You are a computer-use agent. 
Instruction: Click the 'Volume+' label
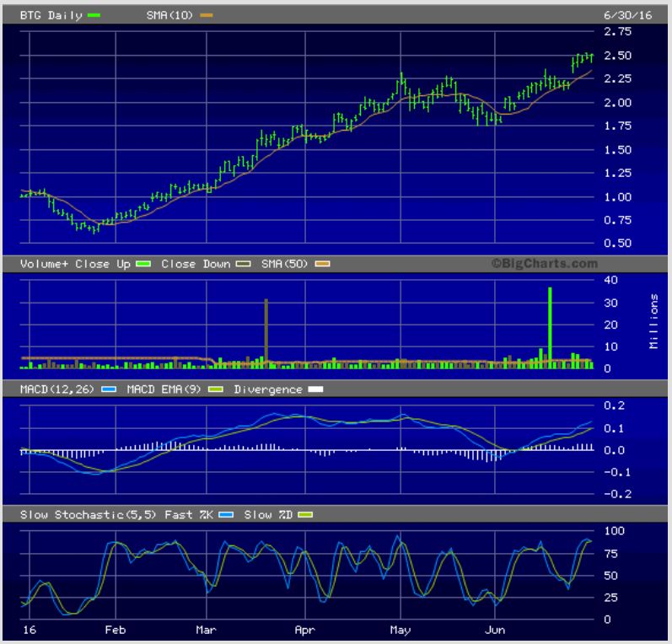tap(44, 264)
